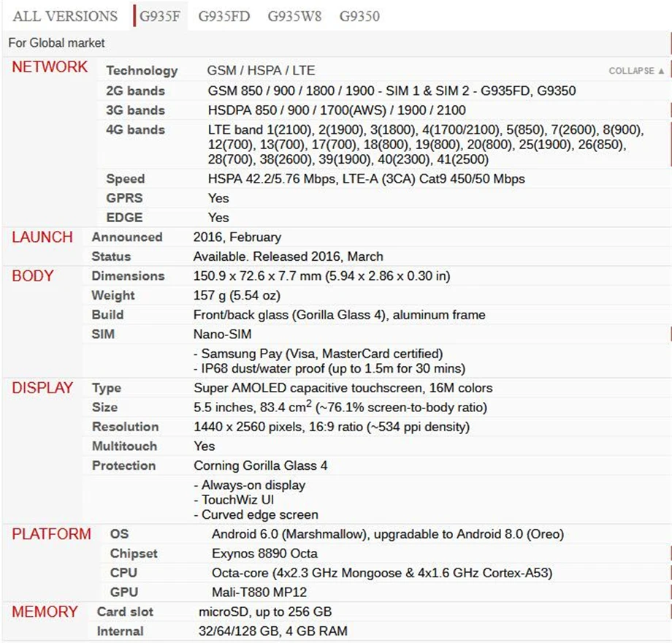672x643 pixels.
Task: Open the GPU spec label
Action: point(124,592)
